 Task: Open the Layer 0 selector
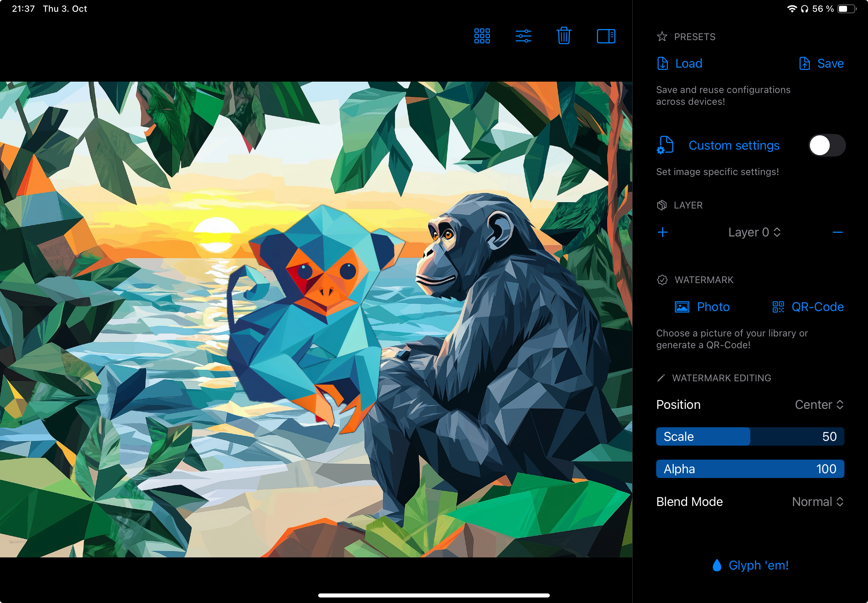(754, 232)
